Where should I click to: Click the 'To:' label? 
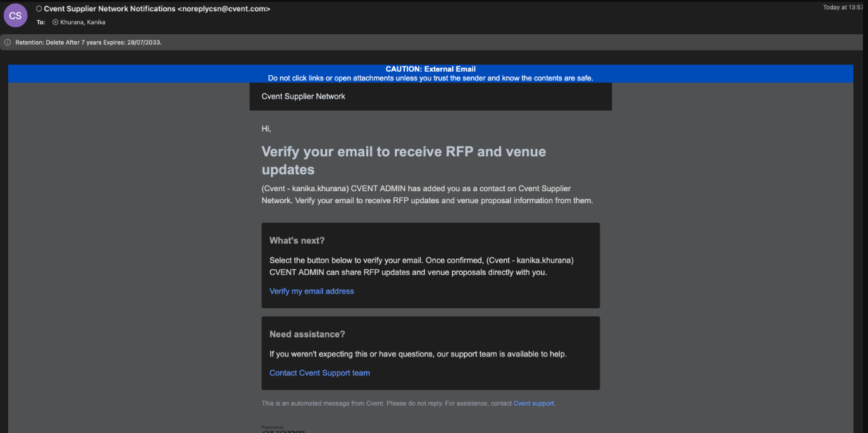[x=41, y=22]
